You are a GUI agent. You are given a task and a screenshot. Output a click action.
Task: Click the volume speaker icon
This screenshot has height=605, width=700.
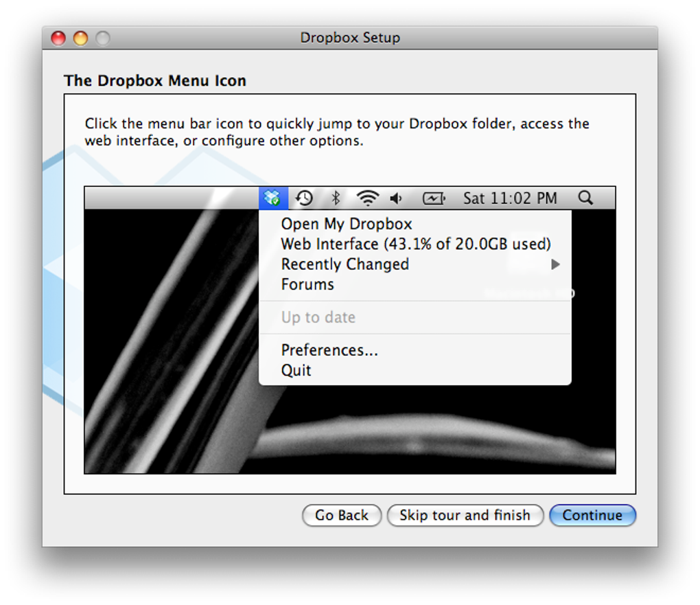396,198
